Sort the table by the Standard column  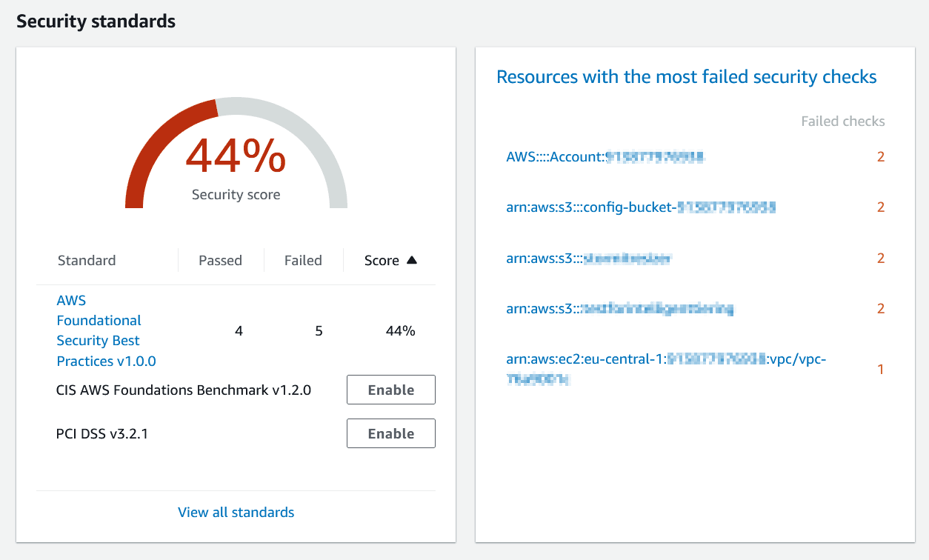point(87,260)
